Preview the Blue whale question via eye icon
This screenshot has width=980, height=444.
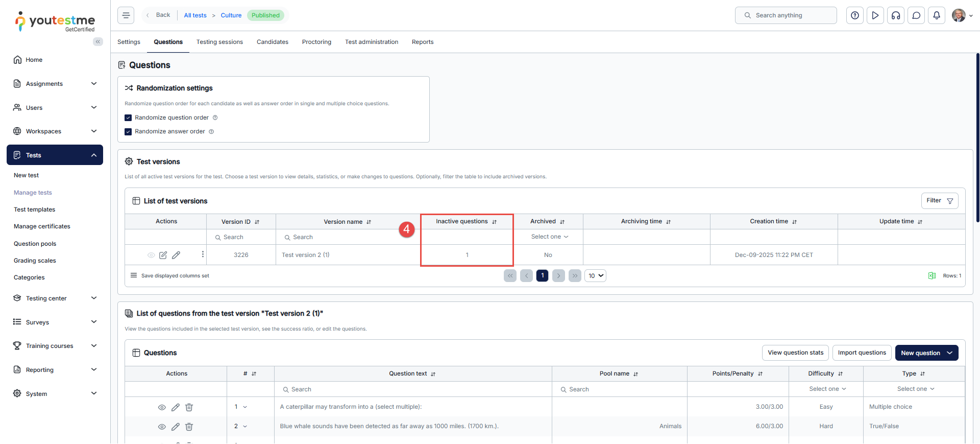pyautogui.click(x=162, y=427)
